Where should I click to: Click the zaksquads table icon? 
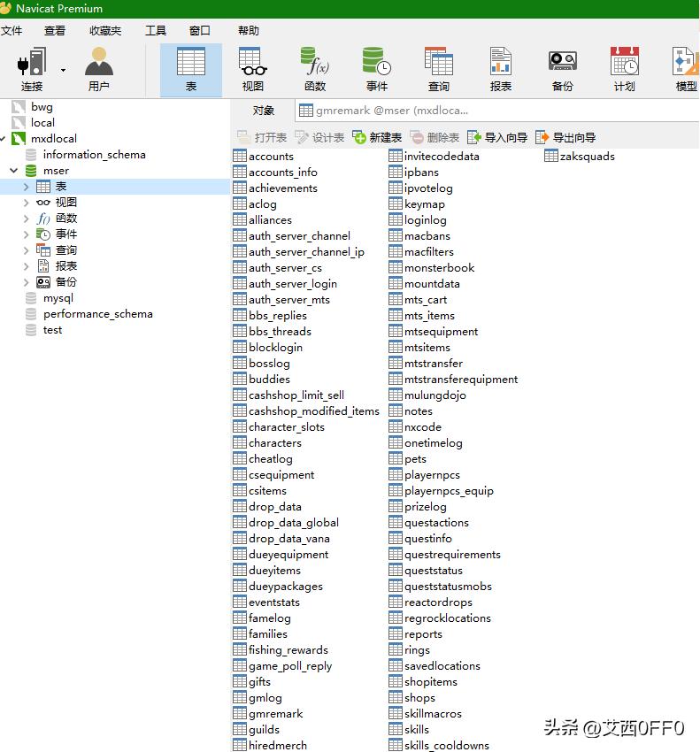551,156
